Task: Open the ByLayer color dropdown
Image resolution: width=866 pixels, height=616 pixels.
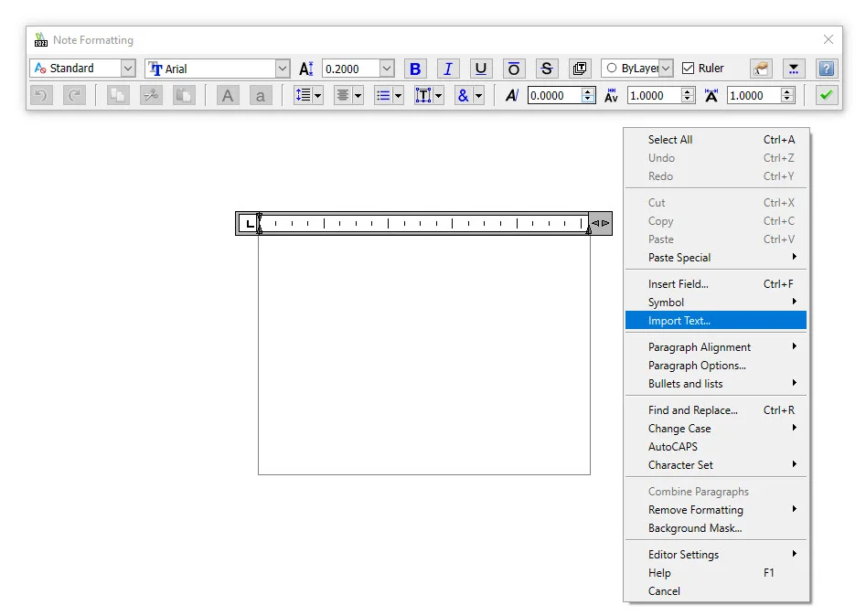Action: click(666, 69)
